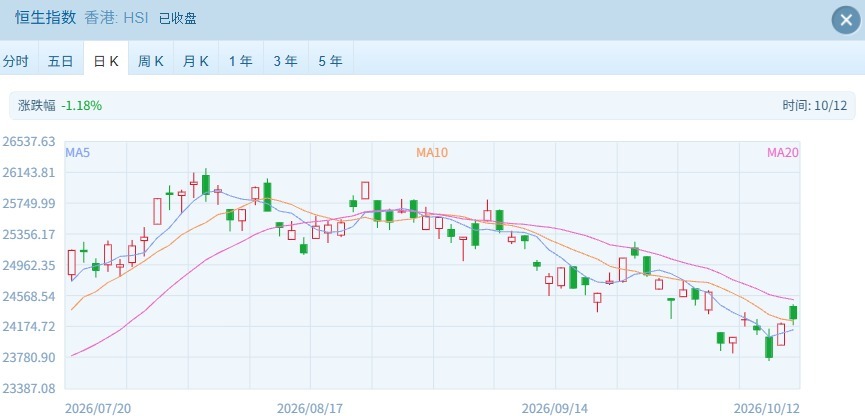
Task: Click the MA20 legend label
Action: coord(783,152)
